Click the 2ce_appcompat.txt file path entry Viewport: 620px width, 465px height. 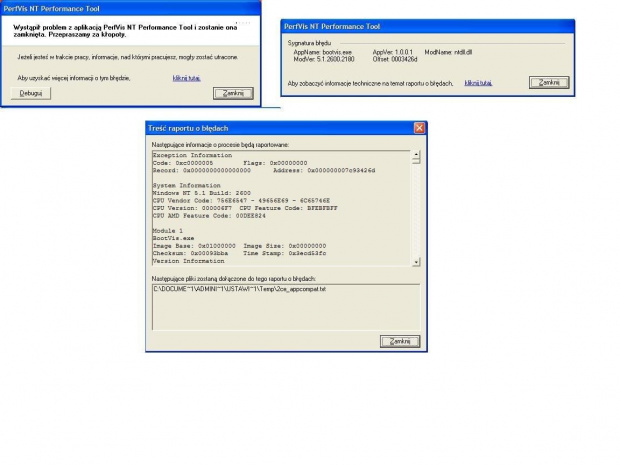[240, 289]
